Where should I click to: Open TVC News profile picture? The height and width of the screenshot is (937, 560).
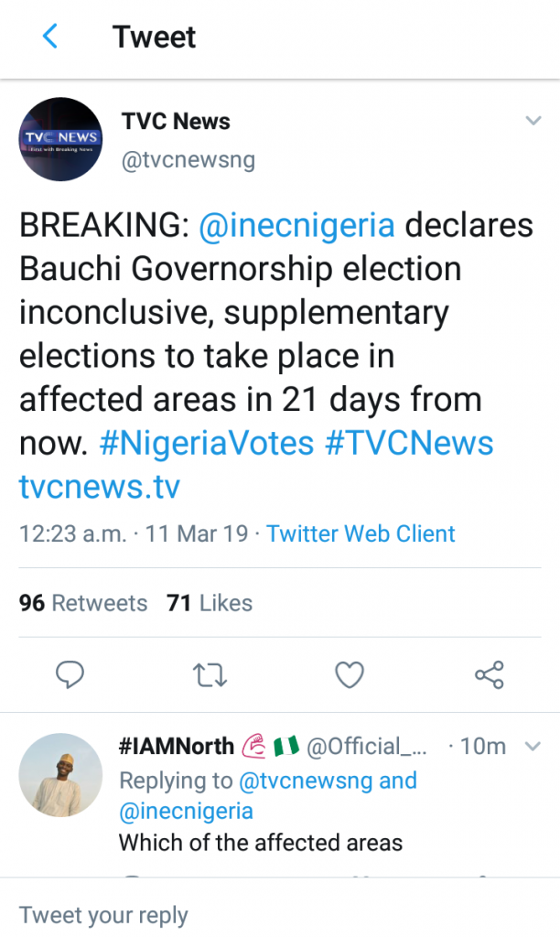pos(60,139)
